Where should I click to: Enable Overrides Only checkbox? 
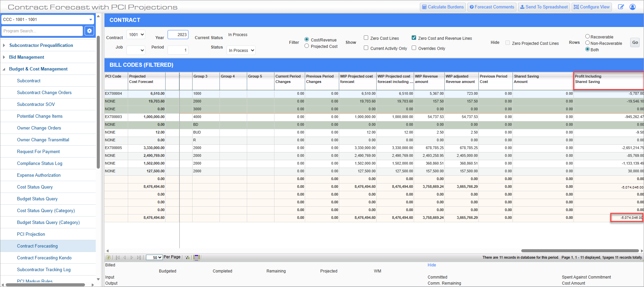point(414,48)
